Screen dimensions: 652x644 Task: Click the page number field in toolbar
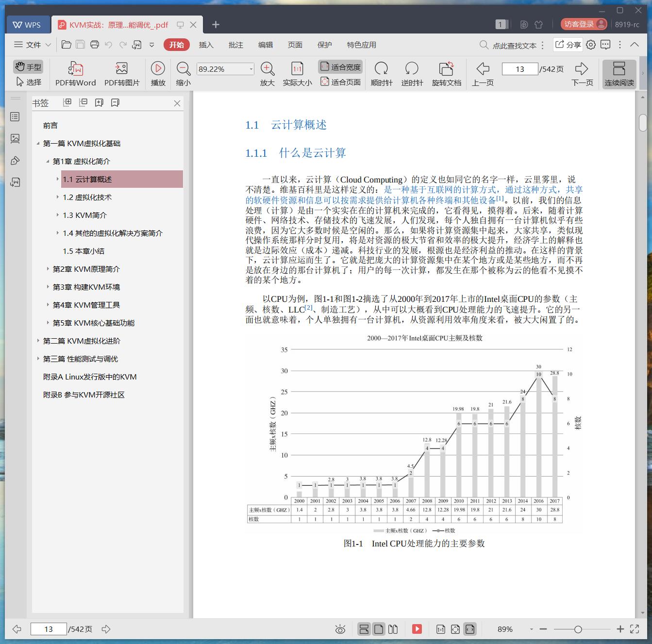click(x=520, y=69)
